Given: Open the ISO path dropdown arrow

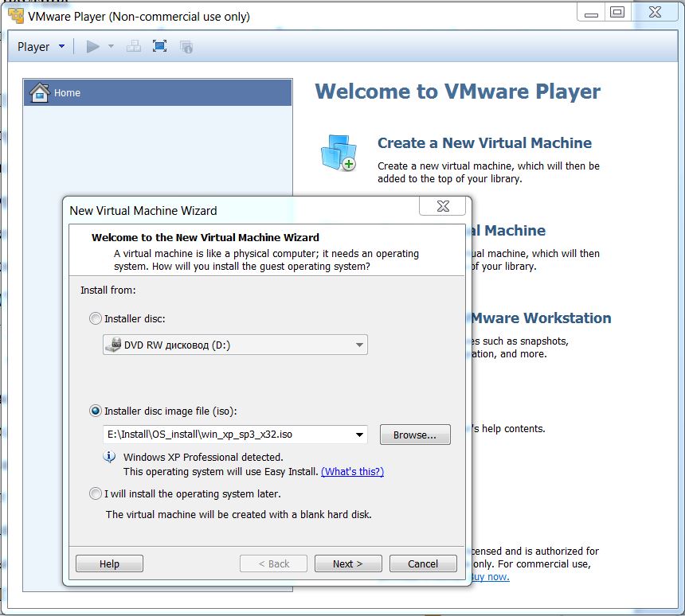Looking at the screenshot, I should click(x=359, y=435).
